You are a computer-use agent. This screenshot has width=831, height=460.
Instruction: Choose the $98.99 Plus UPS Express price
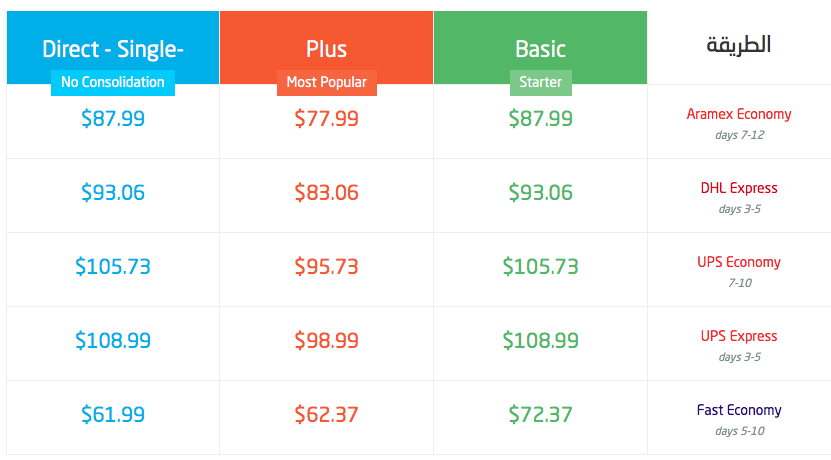pyautogui.click(x=326, y=340)
